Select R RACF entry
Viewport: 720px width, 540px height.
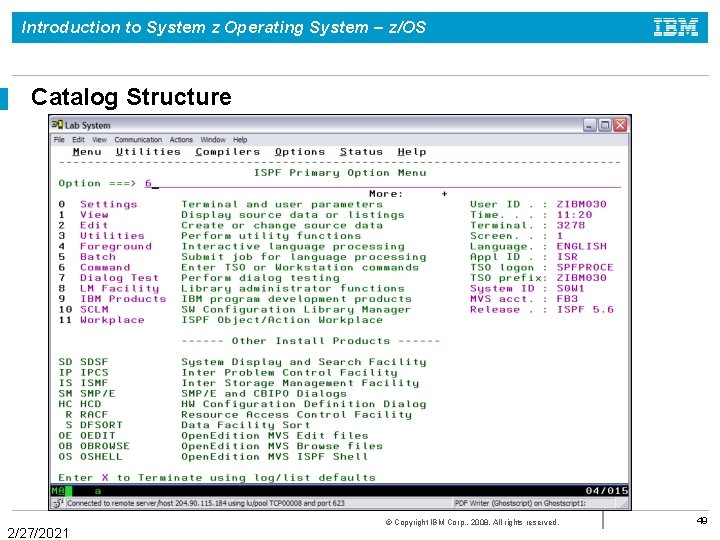coord(87,415)
